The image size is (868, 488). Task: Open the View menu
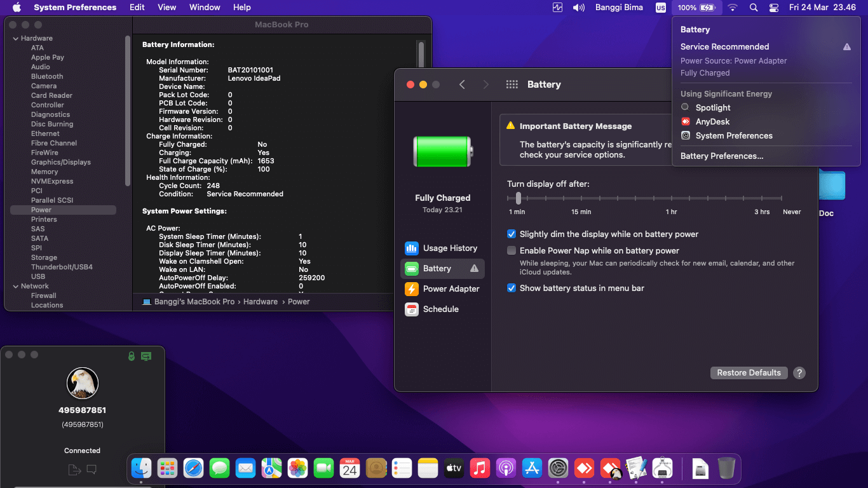pos(167,8)
